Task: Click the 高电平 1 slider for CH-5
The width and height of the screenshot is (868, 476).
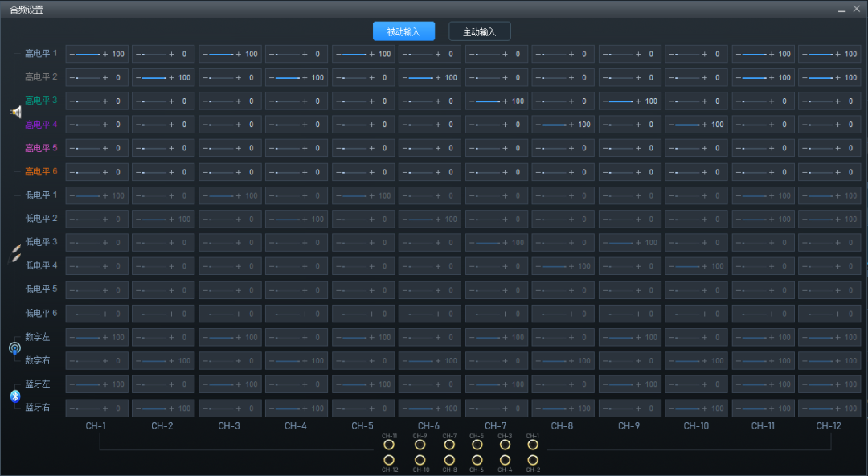Action: [354, 55]
